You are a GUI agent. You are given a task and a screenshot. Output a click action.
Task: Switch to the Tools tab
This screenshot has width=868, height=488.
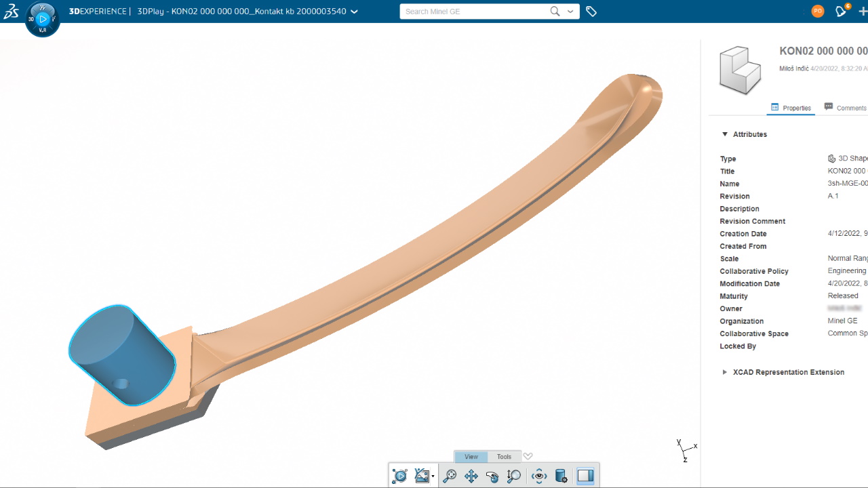point(504,456)
